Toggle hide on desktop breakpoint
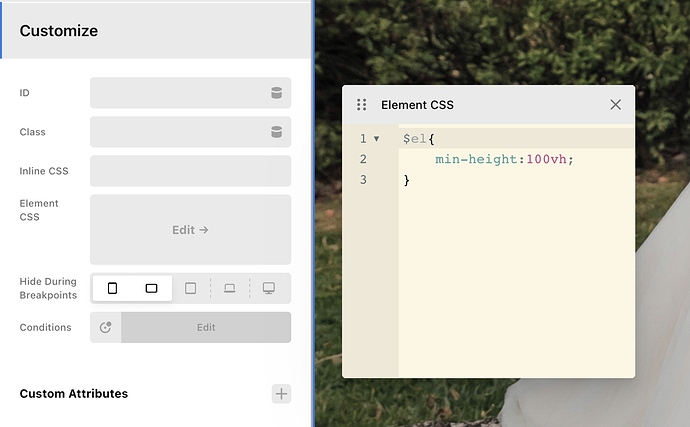 point(269,288)
